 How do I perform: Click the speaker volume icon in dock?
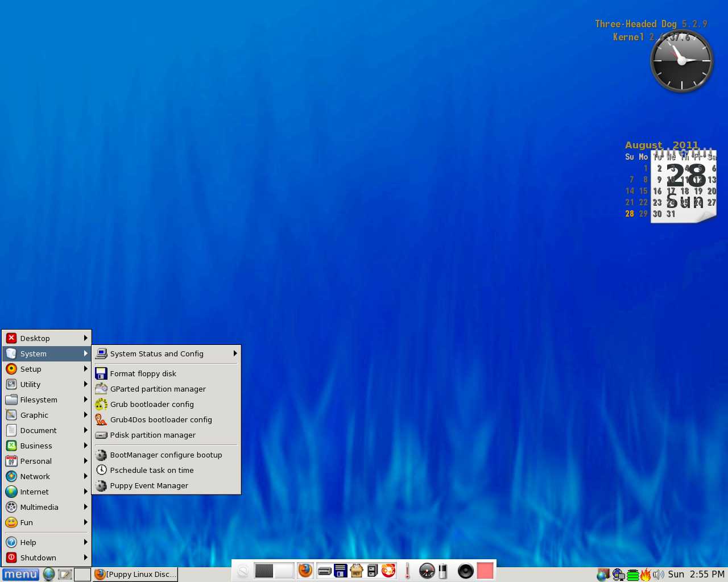[x=465, y=571]
